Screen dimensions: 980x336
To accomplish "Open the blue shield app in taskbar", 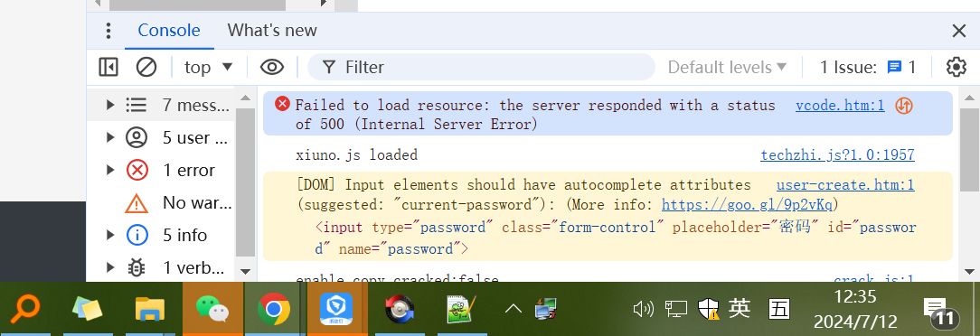I will (x=336, y=309).
